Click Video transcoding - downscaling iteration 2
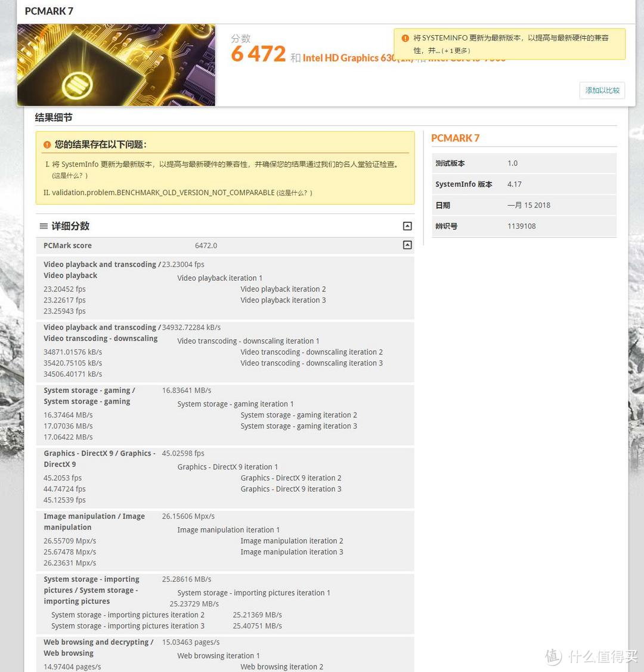The width and height of the screenshot is (644, 672). pos(311,352)
